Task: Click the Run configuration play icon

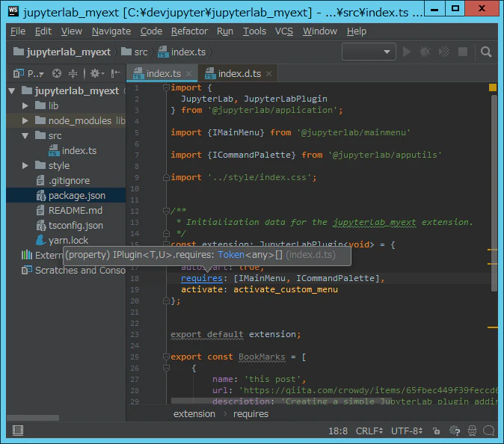Action: pos(407,52)
